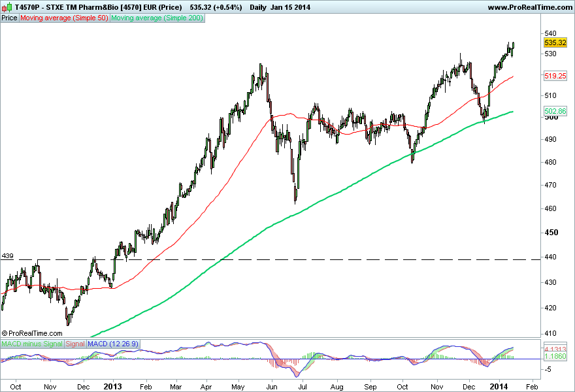
Task: Click the Nov label near the 2013 rally end
Action: click(436, 387)
